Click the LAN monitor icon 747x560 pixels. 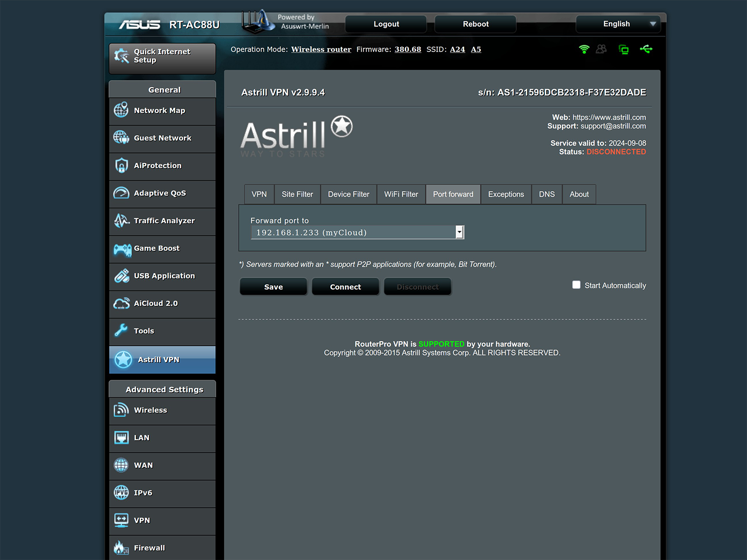[121, 438]
